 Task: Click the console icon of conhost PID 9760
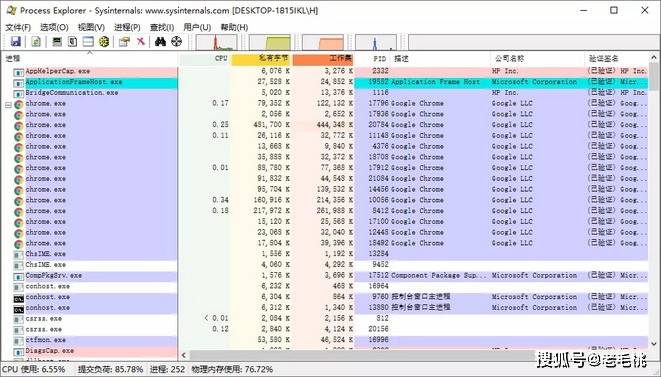(19, 298)
